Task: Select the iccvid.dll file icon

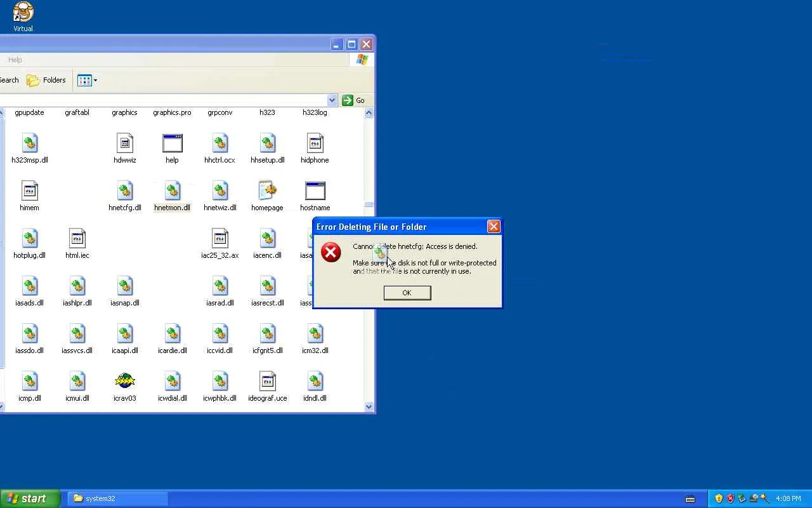Action: point(220,333)
